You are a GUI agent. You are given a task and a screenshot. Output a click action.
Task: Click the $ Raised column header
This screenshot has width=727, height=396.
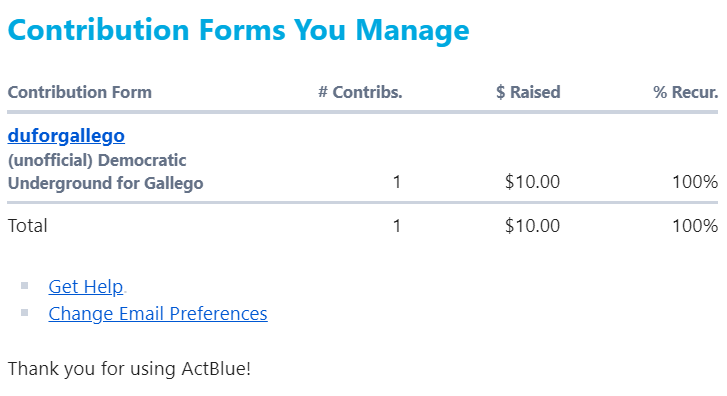[x=528, y=92]
